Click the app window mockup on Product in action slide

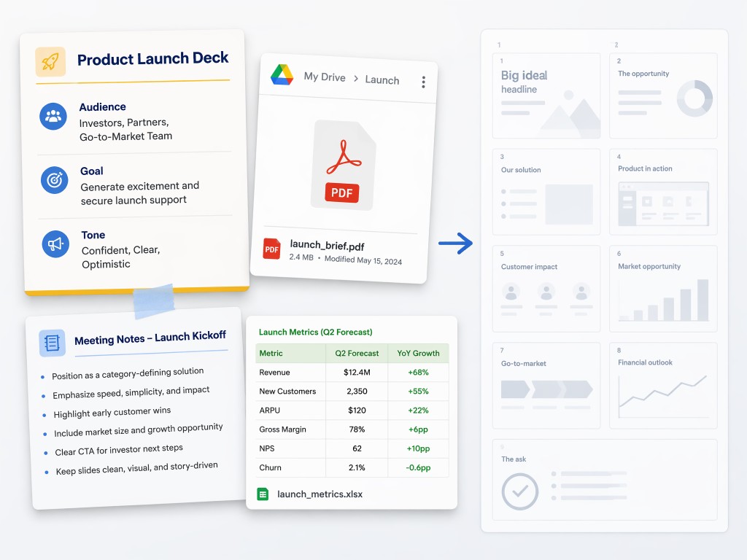tap(663, 204)
